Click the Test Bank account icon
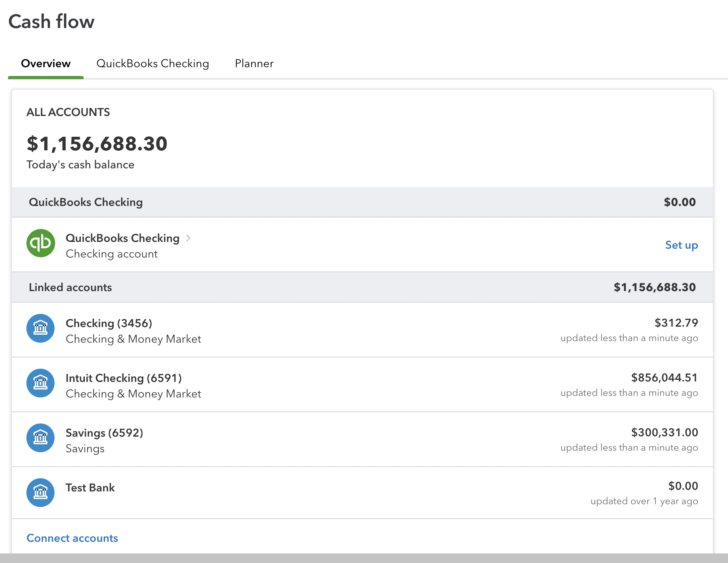The image size is (728, 563). pos(40,493)
